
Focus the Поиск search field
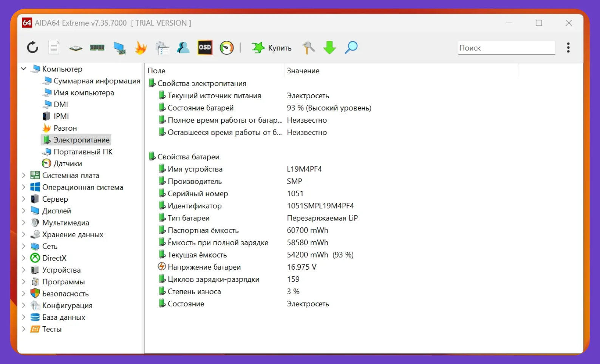(507, 48)
